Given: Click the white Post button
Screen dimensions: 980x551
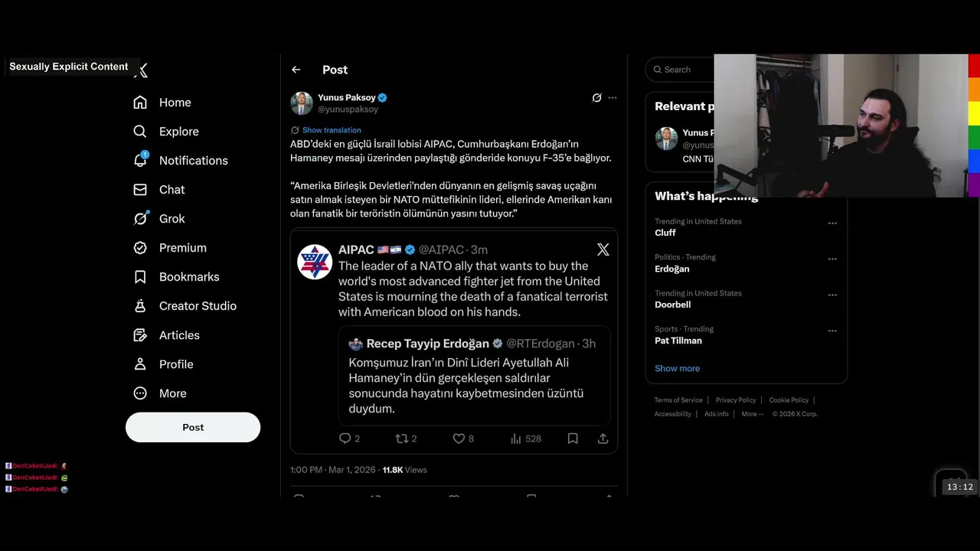Looking at the screenshot, I should click(x=193, y=427).
